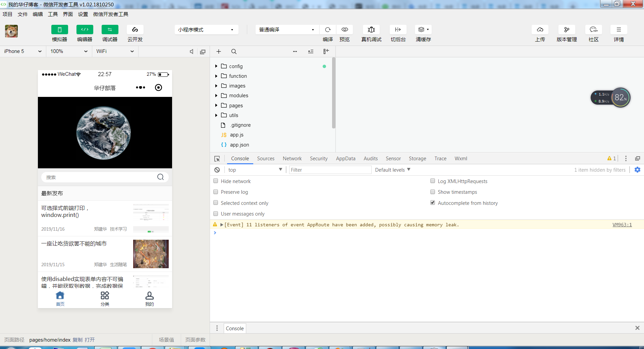Viewport: 644px width, 349px height.
Task: Enable Hide network checkbox
Action: (x=216, y=181)
